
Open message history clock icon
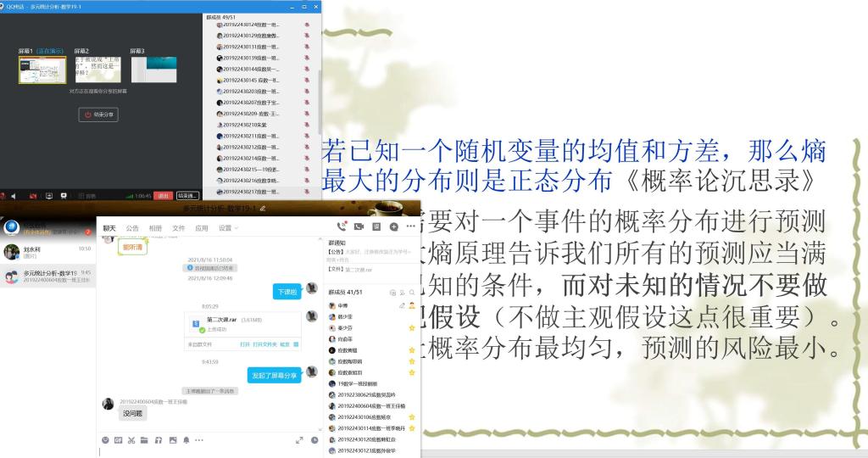point(314,440)
